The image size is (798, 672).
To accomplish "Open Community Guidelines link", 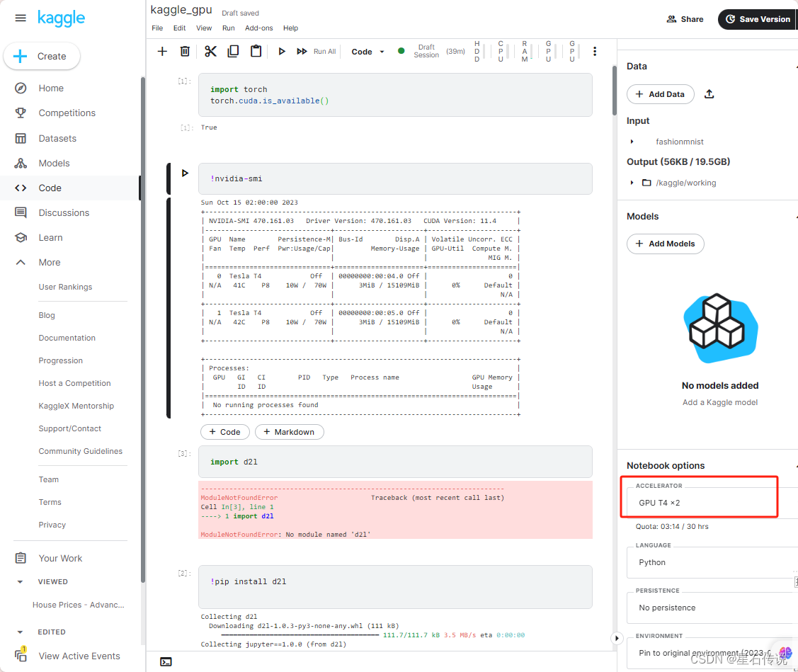I will (x=81, y=452).
